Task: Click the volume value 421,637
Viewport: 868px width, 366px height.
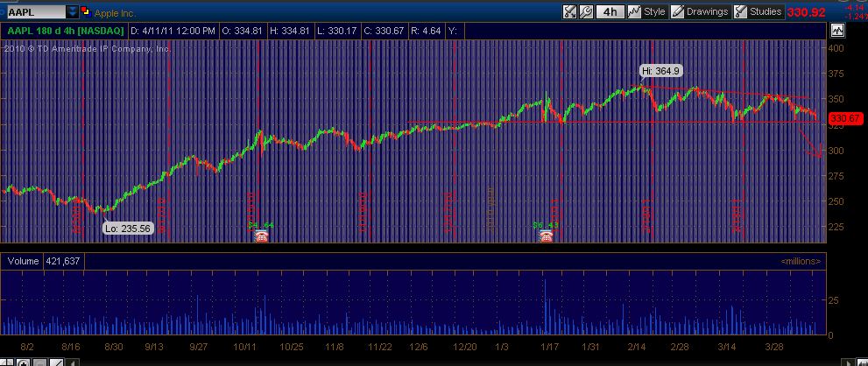Action: [64, 261]
